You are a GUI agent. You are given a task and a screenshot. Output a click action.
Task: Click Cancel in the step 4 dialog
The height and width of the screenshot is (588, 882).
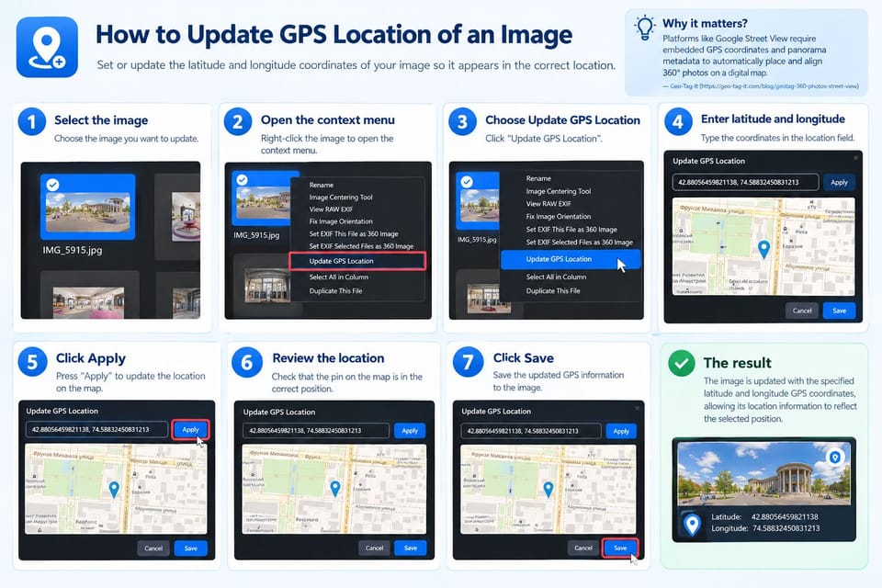(x=801, y=311)
